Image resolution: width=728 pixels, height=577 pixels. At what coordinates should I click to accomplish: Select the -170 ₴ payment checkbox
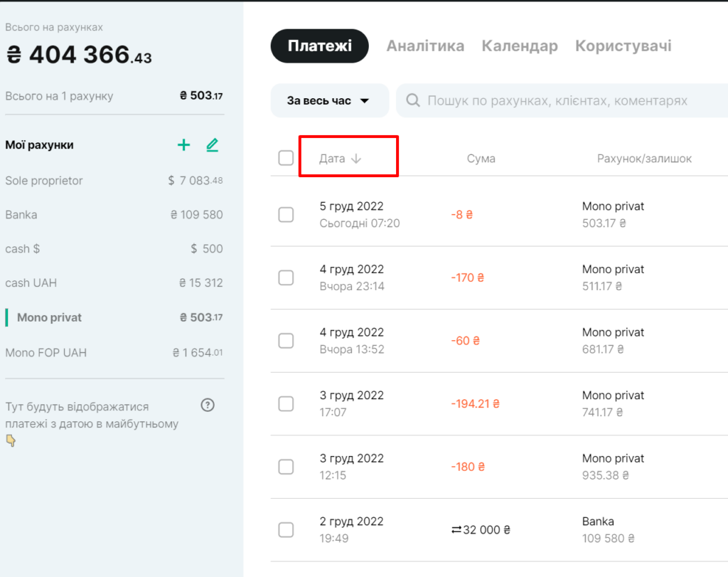tap(286, 277)
